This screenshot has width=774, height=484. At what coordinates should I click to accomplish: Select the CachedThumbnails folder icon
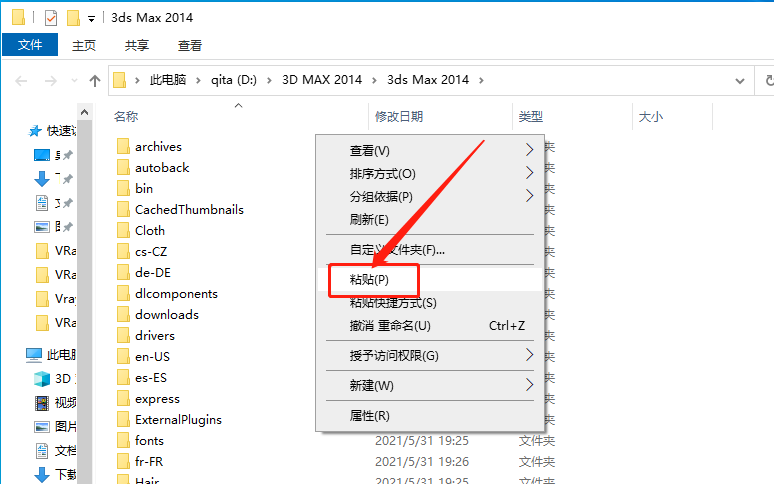point(123,210)
